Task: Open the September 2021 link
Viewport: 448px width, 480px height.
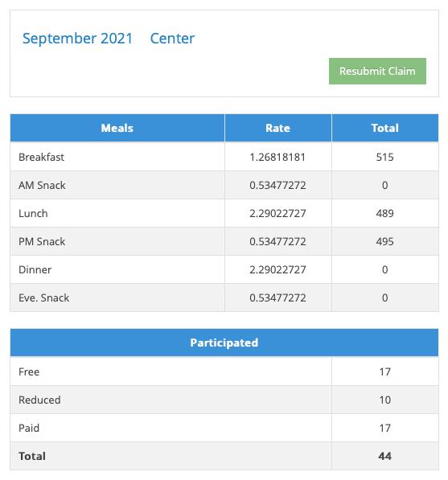Action: coord(77,39)
